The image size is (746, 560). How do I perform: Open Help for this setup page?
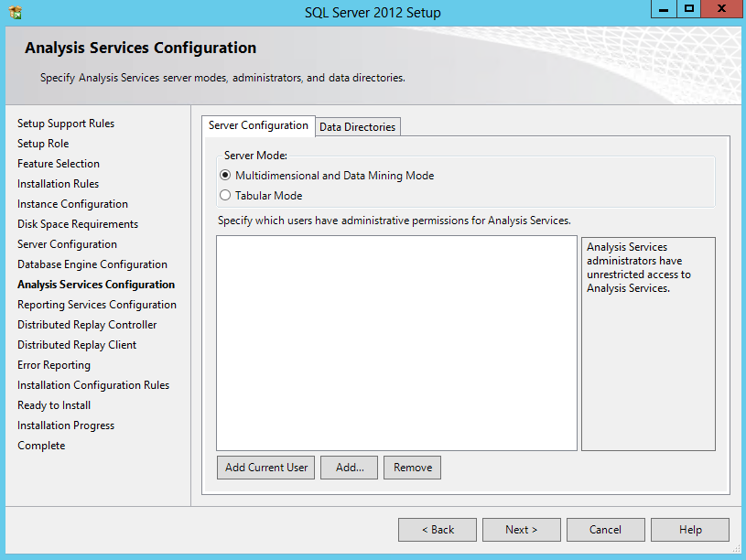coord(690,530)
